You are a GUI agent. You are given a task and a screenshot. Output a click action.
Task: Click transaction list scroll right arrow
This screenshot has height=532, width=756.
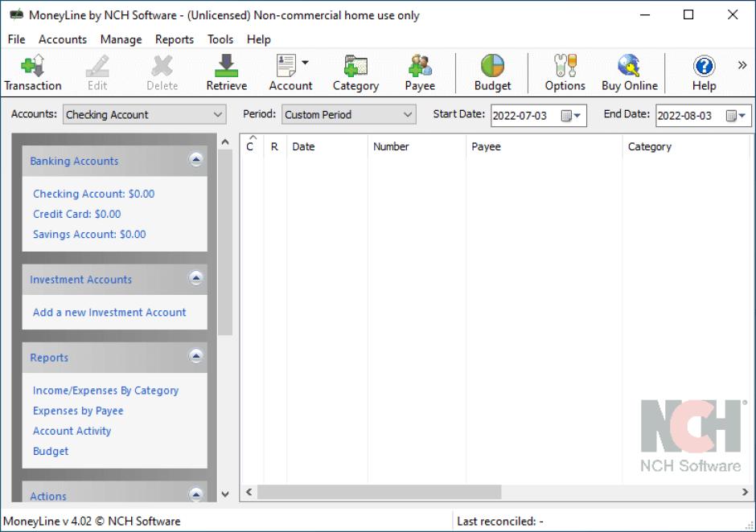745,492
